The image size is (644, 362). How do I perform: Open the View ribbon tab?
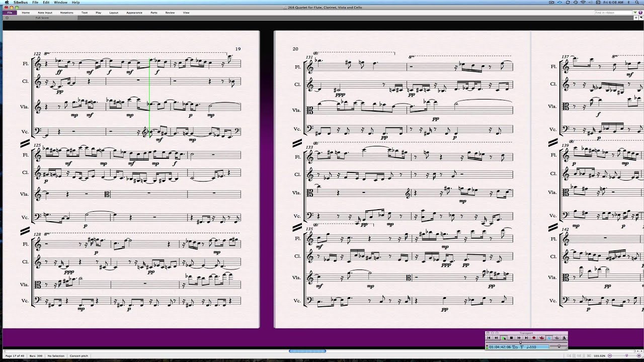click(186, 13)
